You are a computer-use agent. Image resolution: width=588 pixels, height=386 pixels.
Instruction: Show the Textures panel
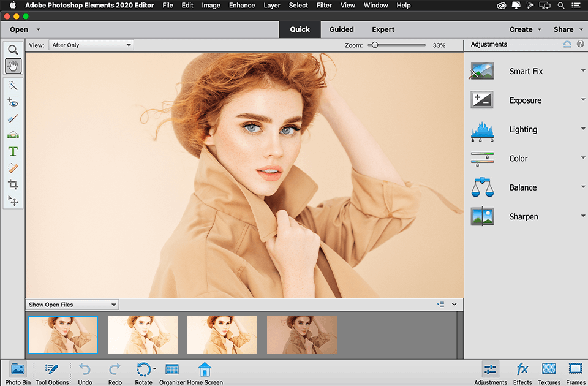point(549,374)
